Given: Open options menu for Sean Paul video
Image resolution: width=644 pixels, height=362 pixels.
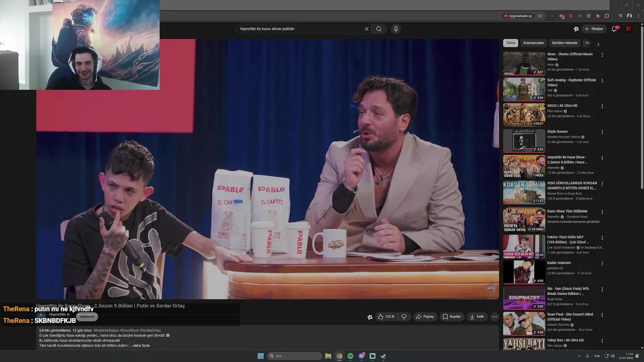Looking at the screenshot, I should pyautogui.click(x=602, y=315).
